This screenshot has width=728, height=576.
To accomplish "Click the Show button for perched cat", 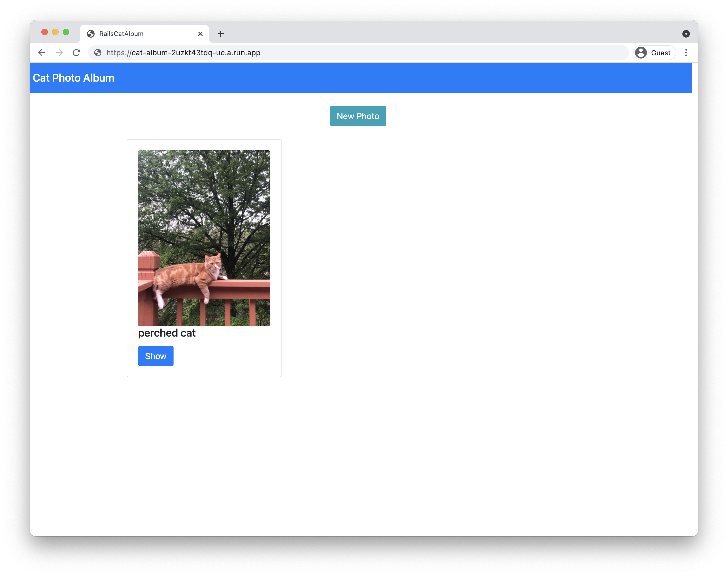I will 156,356.
